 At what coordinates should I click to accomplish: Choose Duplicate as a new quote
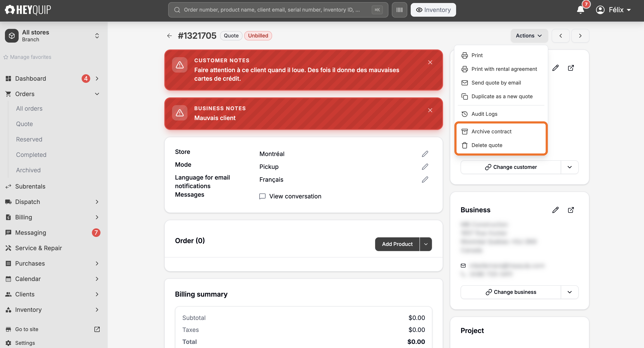click(501, 97)
